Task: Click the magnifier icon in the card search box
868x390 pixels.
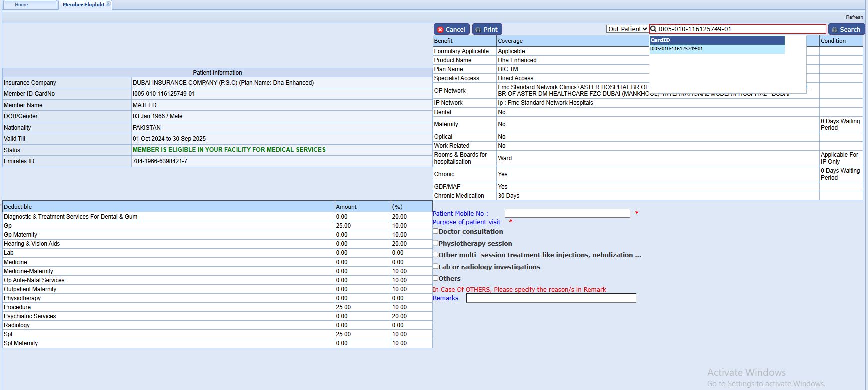Action: (x=653, y=29)
